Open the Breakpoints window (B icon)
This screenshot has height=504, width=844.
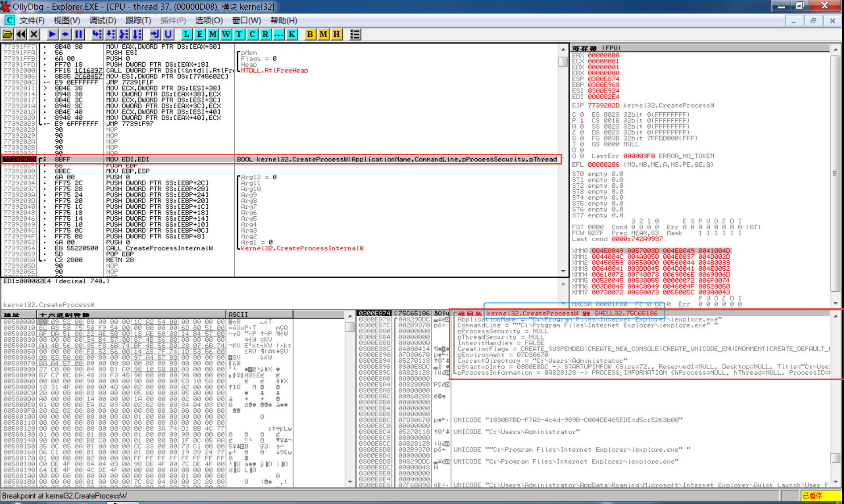[310, 34]
